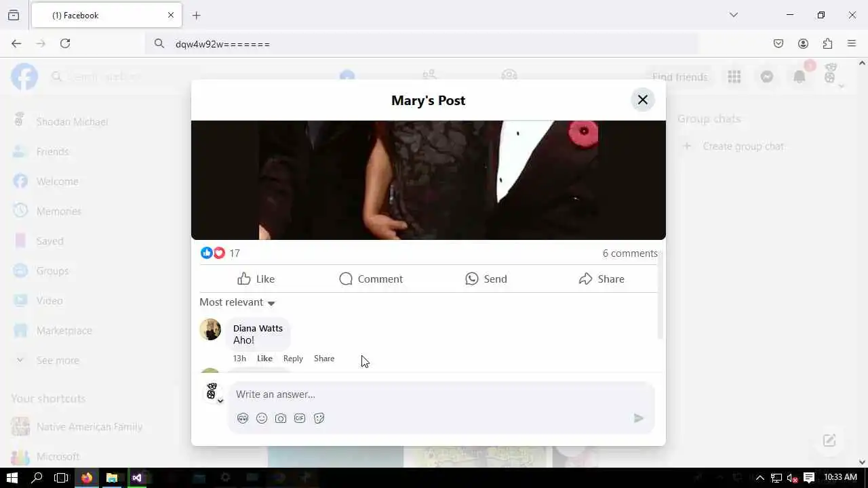Open the 13h timestamp of Diana's comment
This screenshot has height=488, width=868.
pos(239,359)
